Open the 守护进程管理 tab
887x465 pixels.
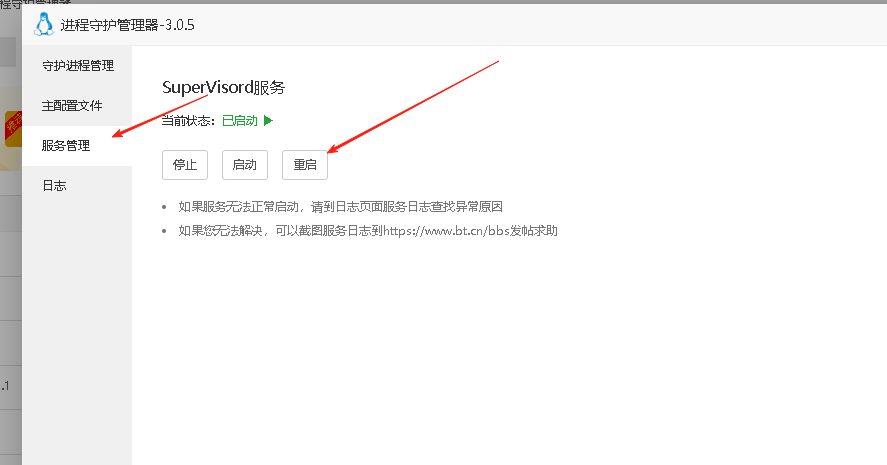coord(77,66)
